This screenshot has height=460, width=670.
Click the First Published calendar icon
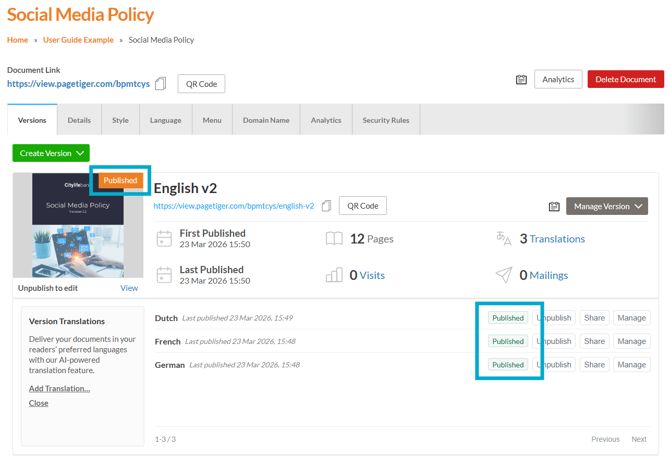pos(164,238)
